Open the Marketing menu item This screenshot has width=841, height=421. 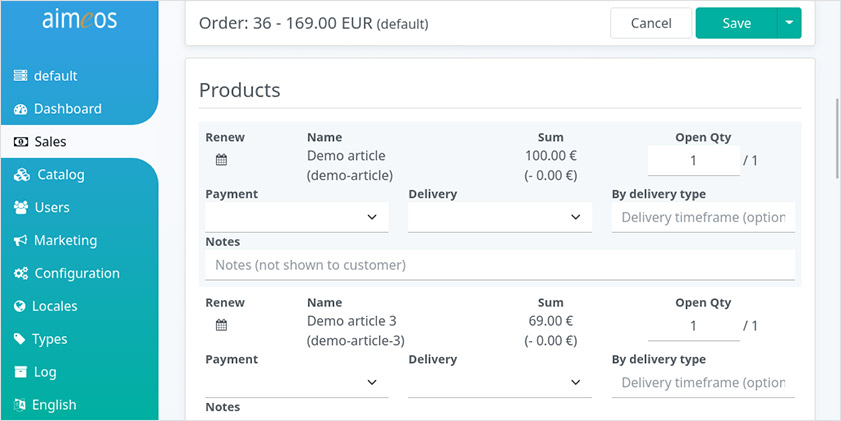[79, 241]
